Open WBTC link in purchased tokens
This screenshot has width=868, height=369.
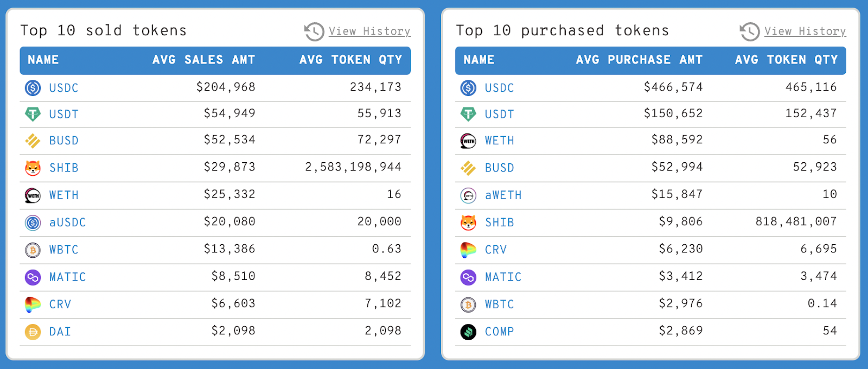click(x=500, y=304)
